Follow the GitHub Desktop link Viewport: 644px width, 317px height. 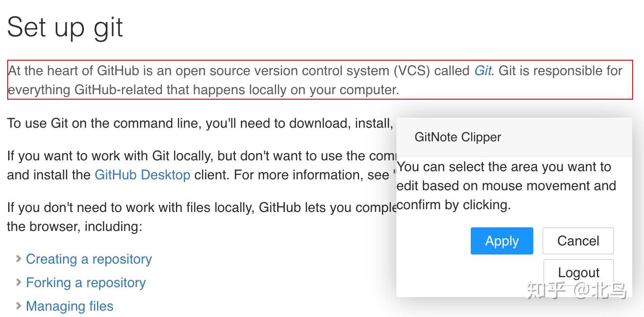tap(142, 175)
